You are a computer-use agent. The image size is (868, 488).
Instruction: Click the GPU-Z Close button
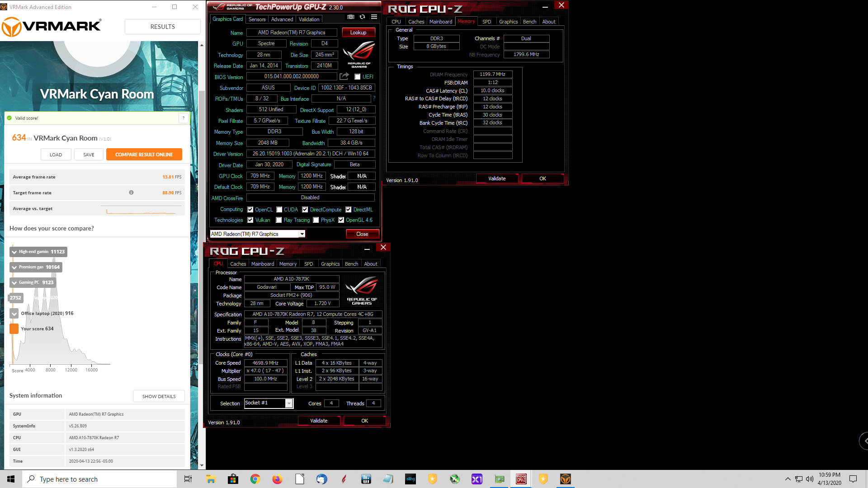pos(362,234)
